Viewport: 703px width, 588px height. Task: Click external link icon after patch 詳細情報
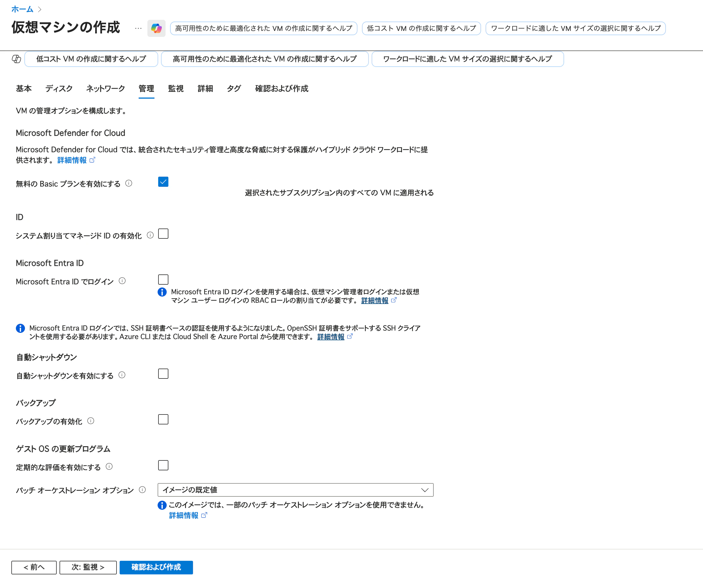(x=204, y=515)
